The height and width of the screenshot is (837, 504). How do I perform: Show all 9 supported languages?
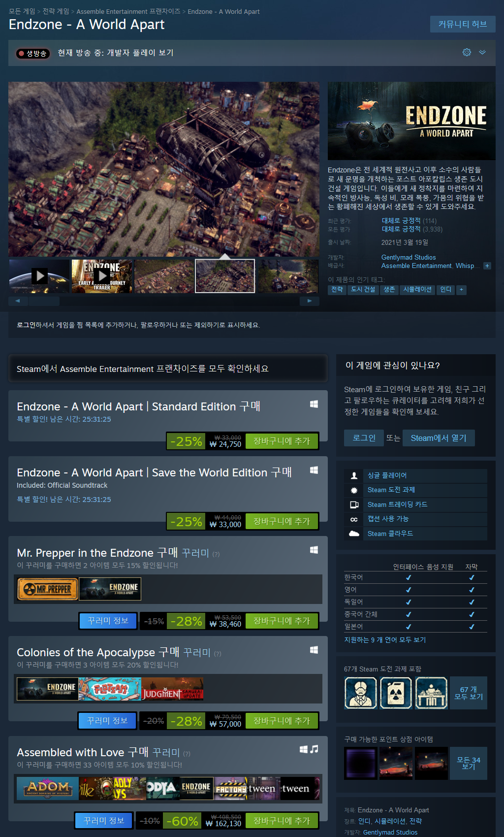tap(385, 640)
